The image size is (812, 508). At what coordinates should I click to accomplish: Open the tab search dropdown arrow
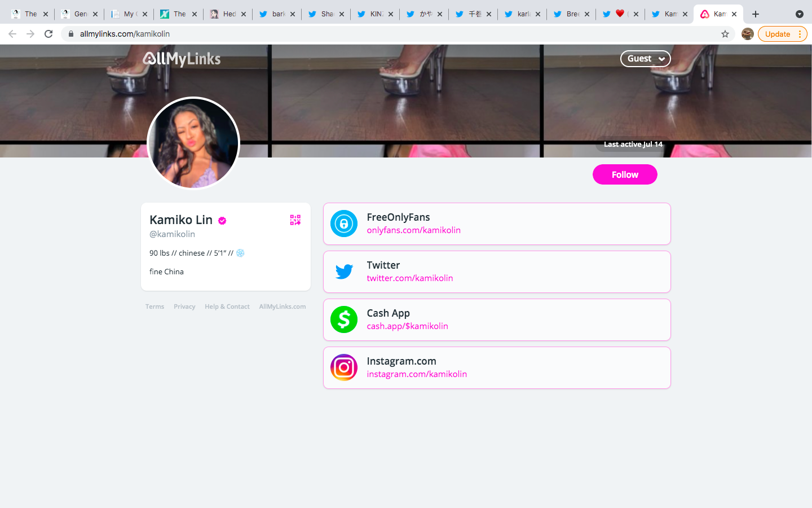click(800, 14)
